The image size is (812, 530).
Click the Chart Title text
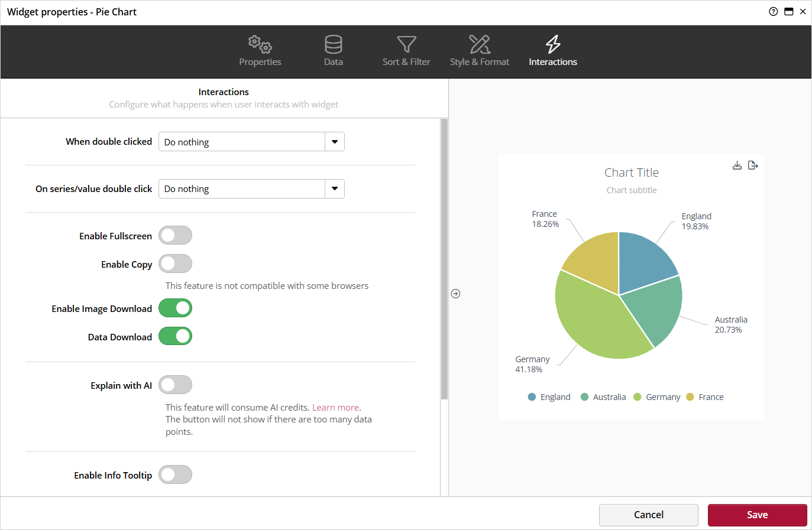point(631,173)
